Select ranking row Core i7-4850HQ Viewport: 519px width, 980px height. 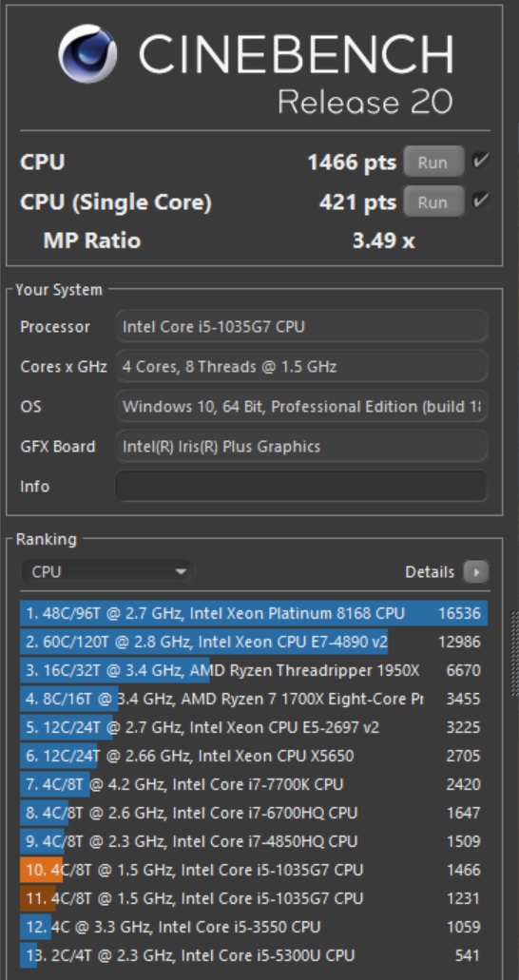[x=254, y=841]
